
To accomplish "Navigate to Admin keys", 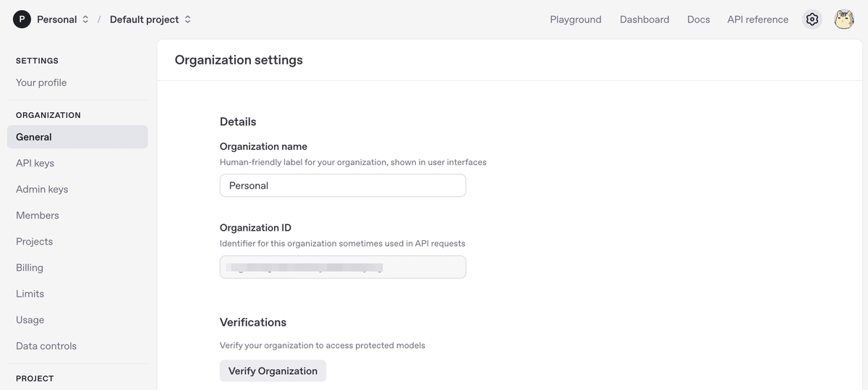I will pyautogui.click(x=42, y=189).
